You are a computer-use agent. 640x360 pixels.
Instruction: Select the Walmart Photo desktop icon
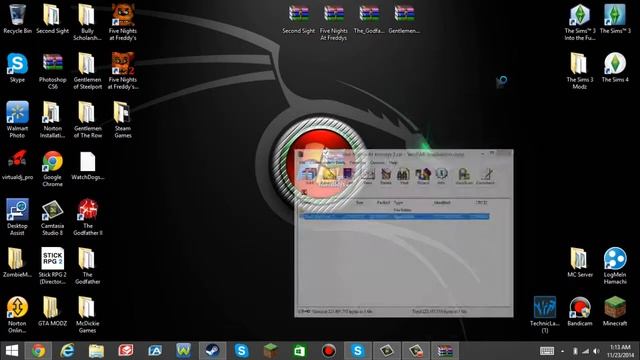(17, 120)
